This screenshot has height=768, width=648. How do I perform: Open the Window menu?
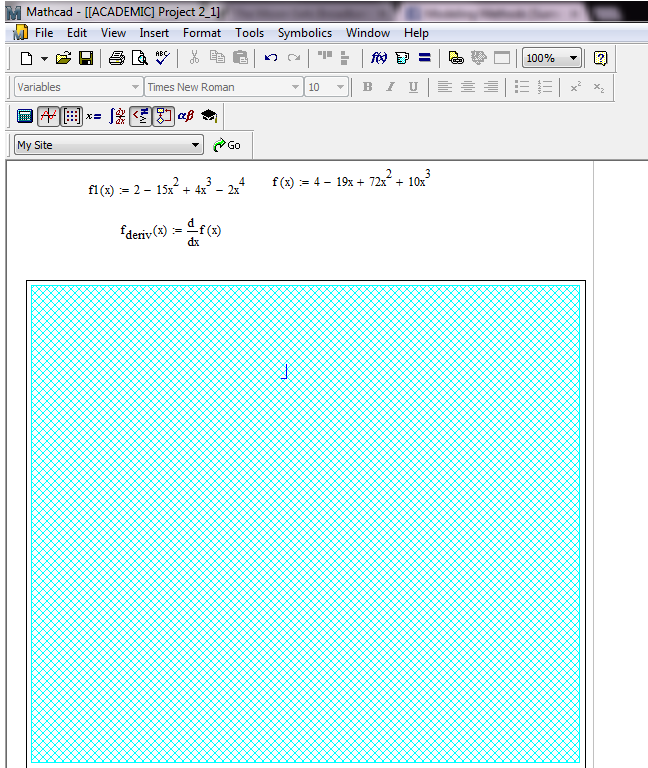[368, 33]
